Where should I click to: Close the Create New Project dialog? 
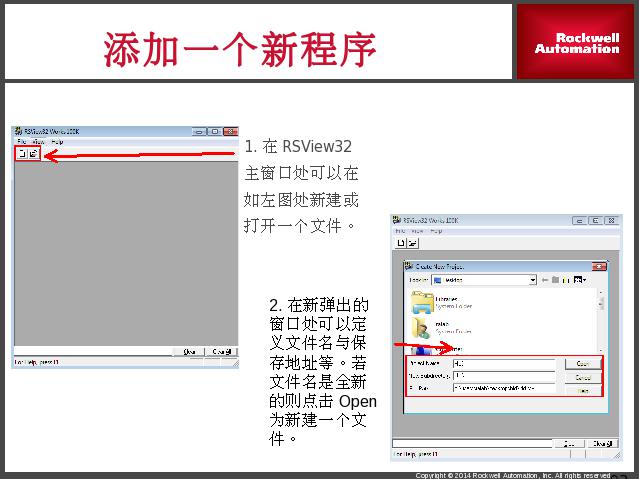click(x=599, y=267)
